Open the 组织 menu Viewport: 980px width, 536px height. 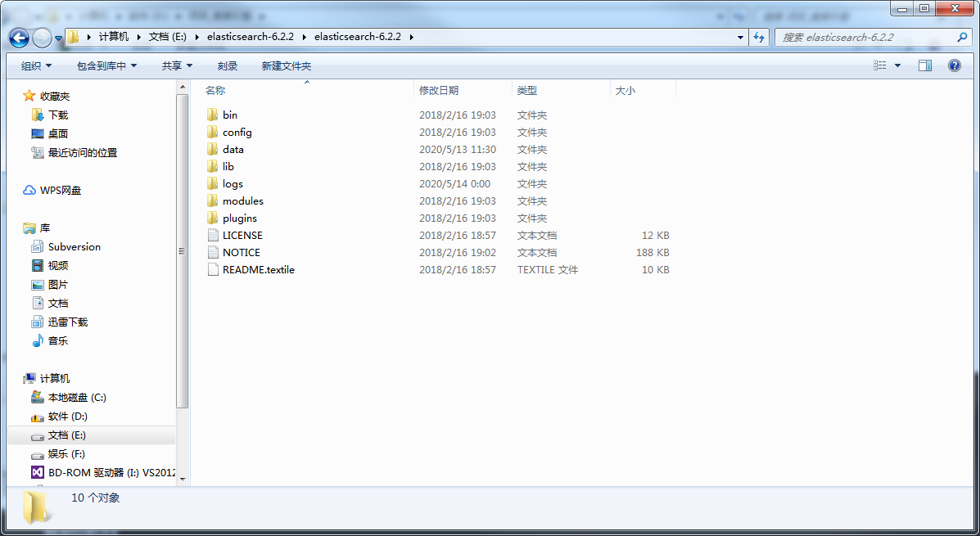coord(36,65)
